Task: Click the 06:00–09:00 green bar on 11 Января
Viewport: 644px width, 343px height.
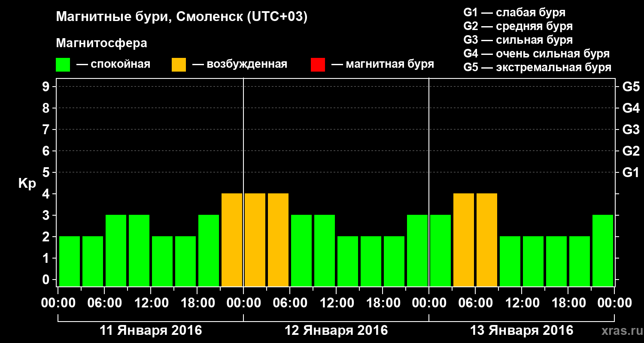Action: pos(116,250)
